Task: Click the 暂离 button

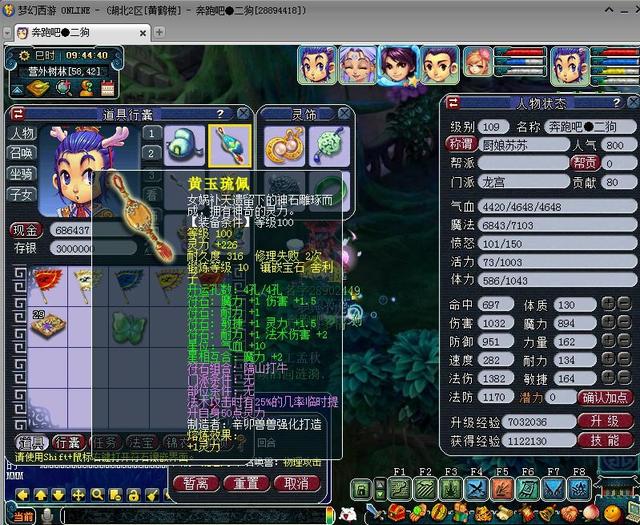Action: click(x=196, y=484)
